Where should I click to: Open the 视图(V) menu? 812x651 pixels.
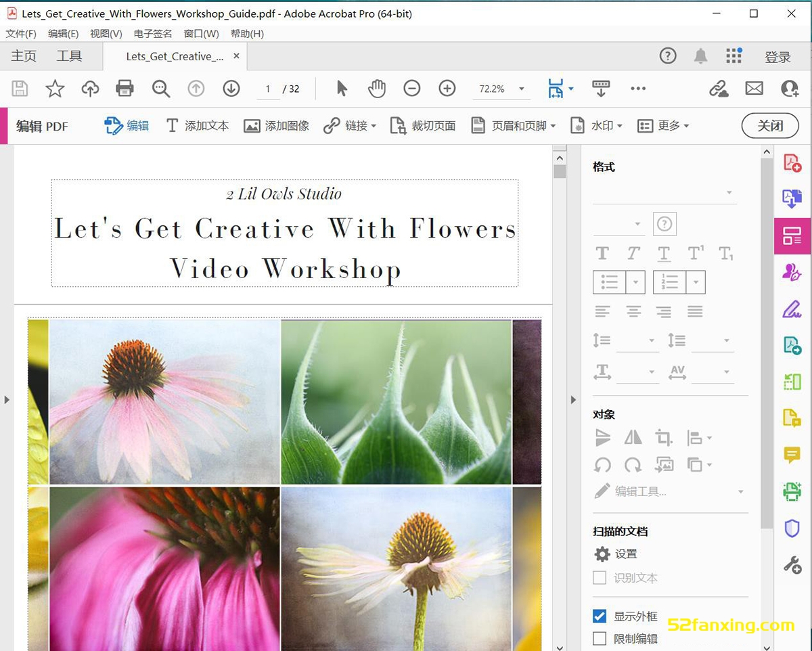click(x=106, y=33)
